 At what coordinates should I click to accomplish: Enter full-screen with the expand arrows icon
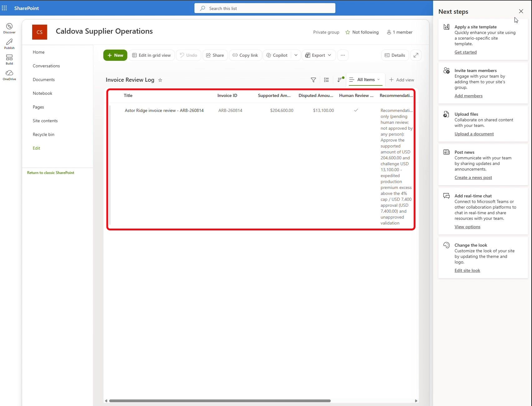tap(416, 55)
